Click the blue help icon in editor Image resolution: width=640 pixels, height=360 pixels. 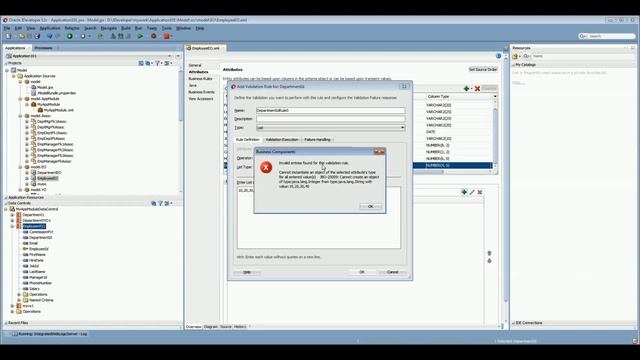(x=498, y=56)
